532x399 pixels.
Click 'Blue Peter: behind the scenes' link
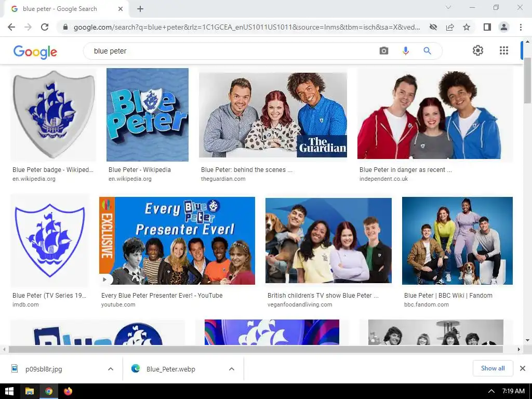(246, 170)
